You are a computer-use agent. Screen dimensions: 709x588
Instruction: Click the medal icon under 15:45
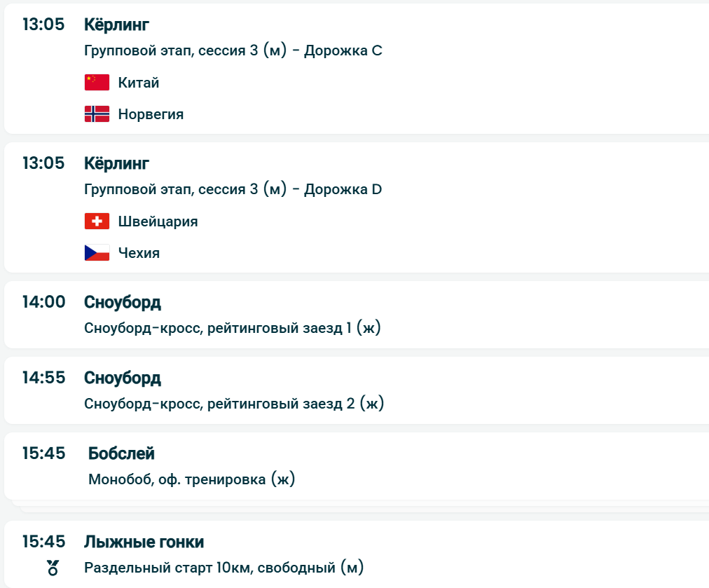point(53,568)
